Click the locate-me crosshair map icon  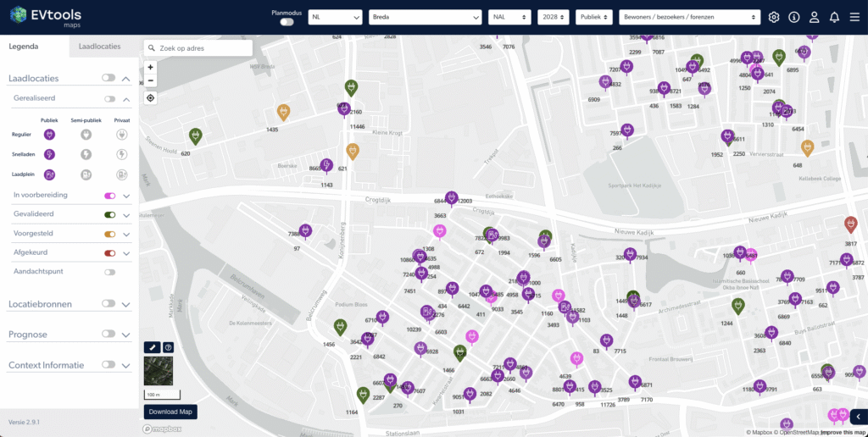(151, 97)
